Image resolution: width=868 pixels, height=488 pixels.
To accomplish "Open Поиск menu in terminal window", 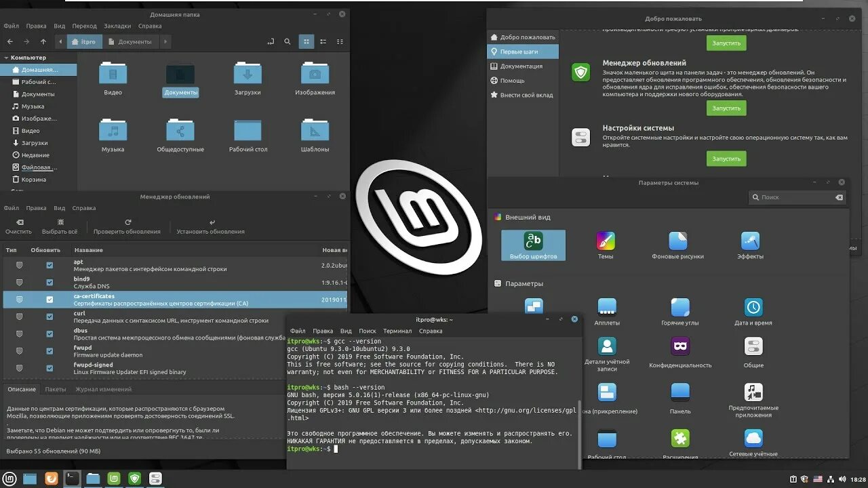I will pyautogui.click(x=368, y=331).
